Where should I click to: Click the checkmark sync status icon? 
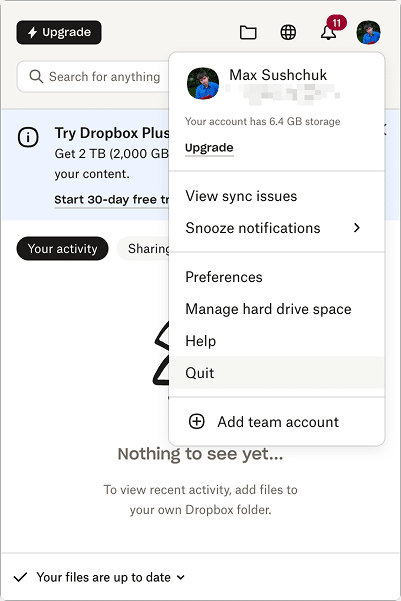(20, 577)
